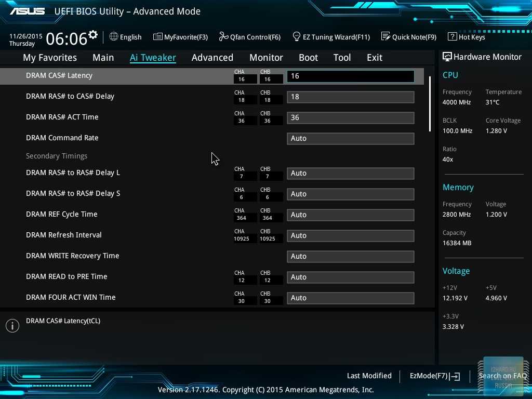
Task: Launch EZ Tuning Wizard lightbulb icon
Action: pos(297,37)
